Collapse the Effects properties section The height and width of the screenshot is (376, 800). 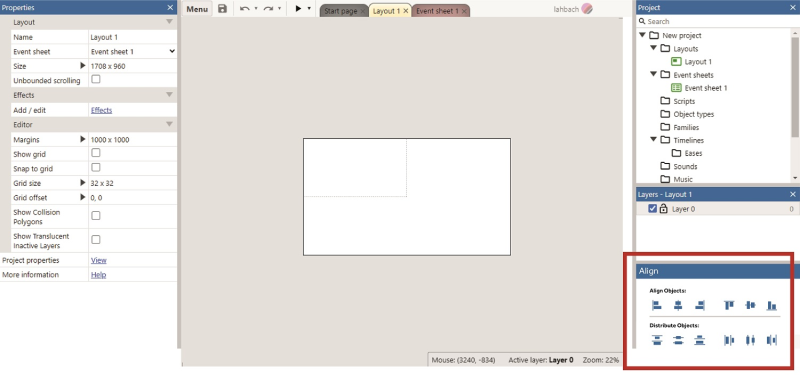(169, 95)
